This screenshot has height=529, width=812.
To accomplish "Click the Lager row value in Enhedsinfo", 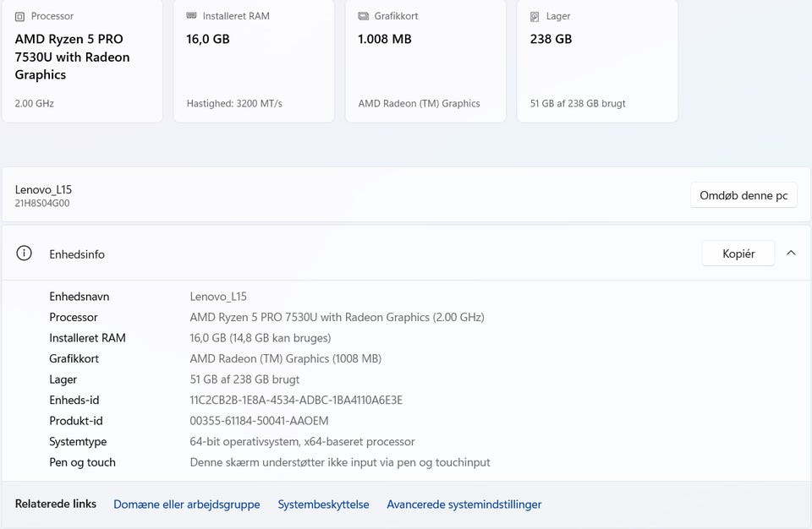I will tap(244, 379).
